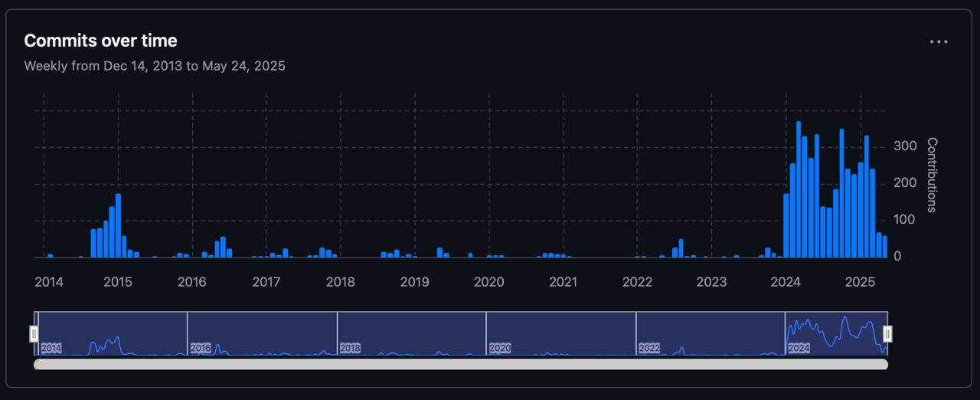Click the Commits over time heading
Screen dimensions: 980x400
click(100, 41)
